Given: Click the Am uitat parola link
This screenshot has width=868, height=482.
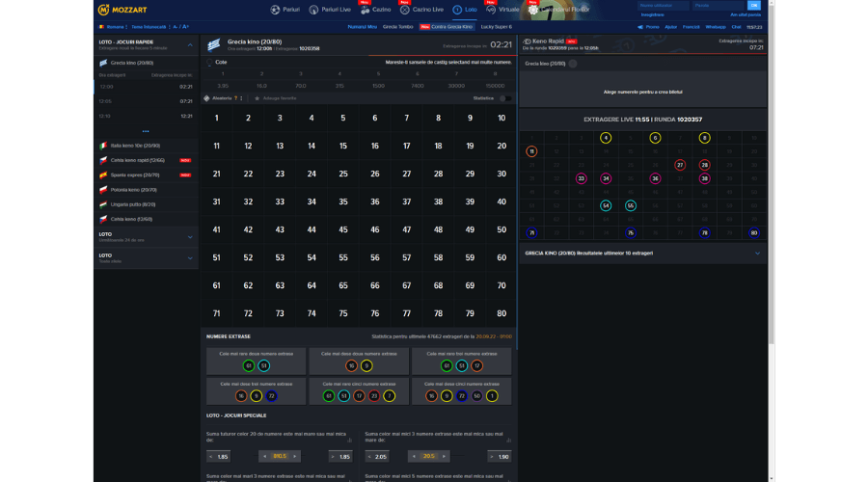Looking at the screenshot, I should (746, 14).
